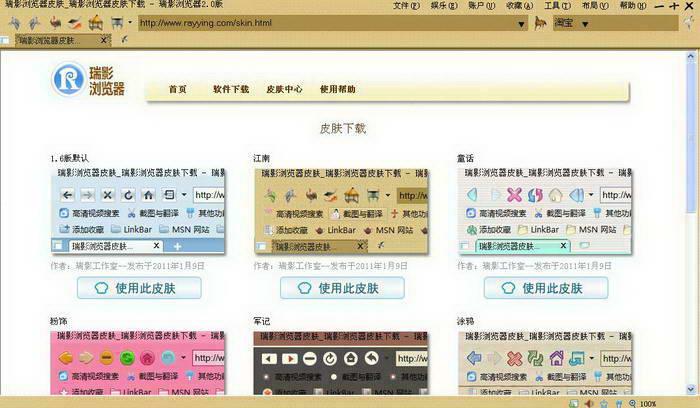Click the rooster stop icon in toolbar
700x408 pixels.
point(54,22)
